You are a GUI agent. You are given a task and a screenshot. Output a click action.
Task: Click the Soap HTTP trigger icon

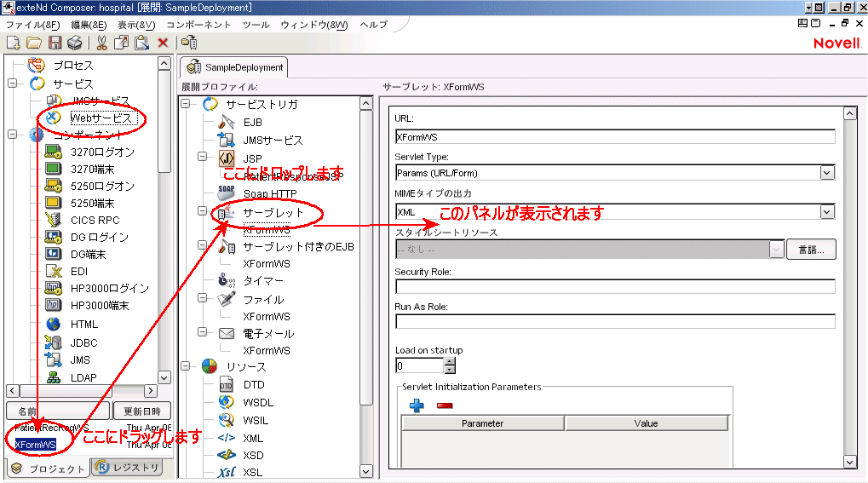[x=227, y=193]
